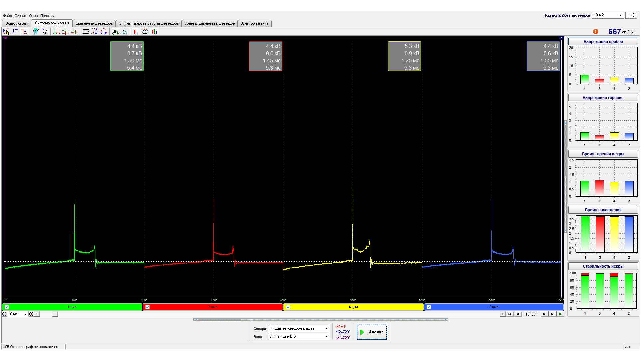Open the Эффективность работы цилиндров tab

[x=149, y=23]
